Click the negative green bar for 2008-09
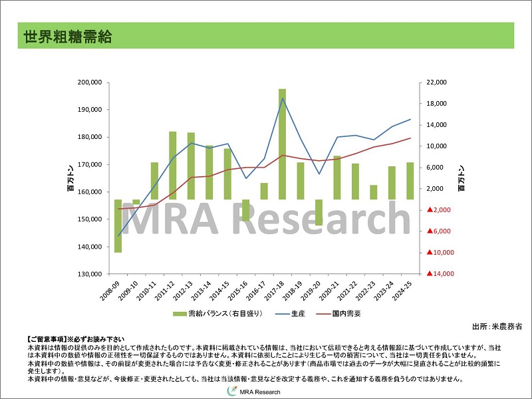This screenshot has width=532, height=399. tap(118, 226)
